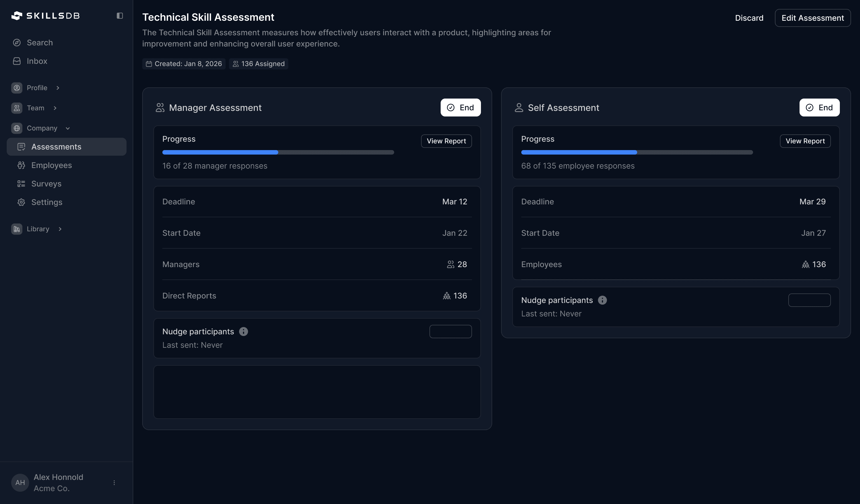Click the Self Assessment progress bar

click(637, 153)
